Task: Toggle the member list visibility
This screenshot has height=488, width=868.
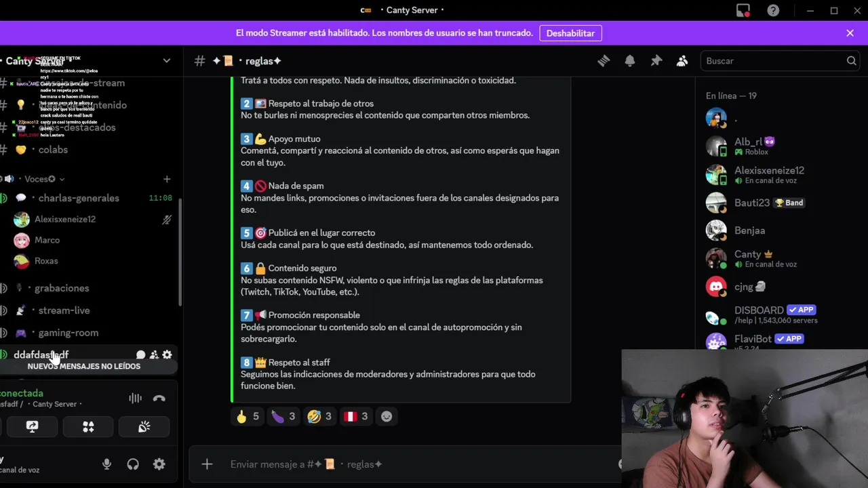Action: (x=682, y=61)
